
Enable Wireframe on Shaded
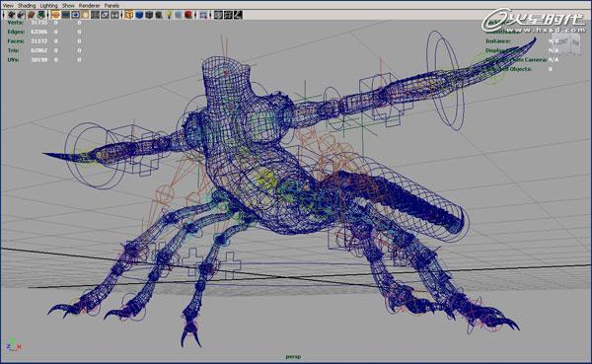(149, 15)
